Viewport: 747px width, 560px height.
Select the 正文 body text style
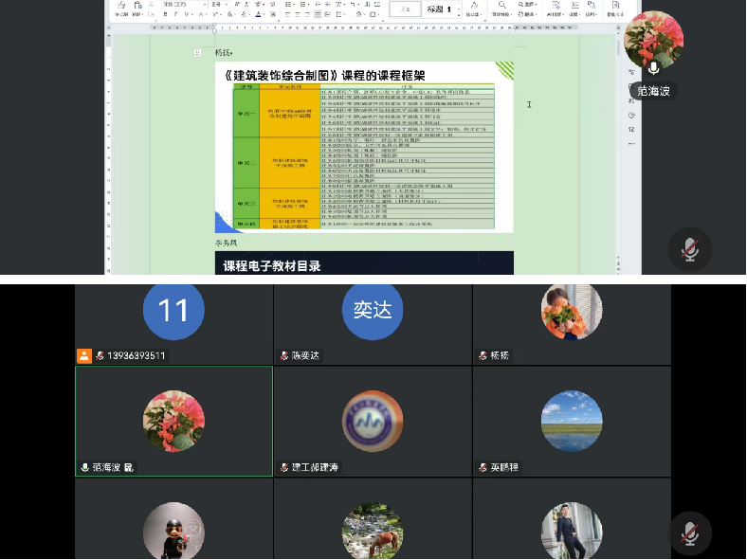[405, 9]
